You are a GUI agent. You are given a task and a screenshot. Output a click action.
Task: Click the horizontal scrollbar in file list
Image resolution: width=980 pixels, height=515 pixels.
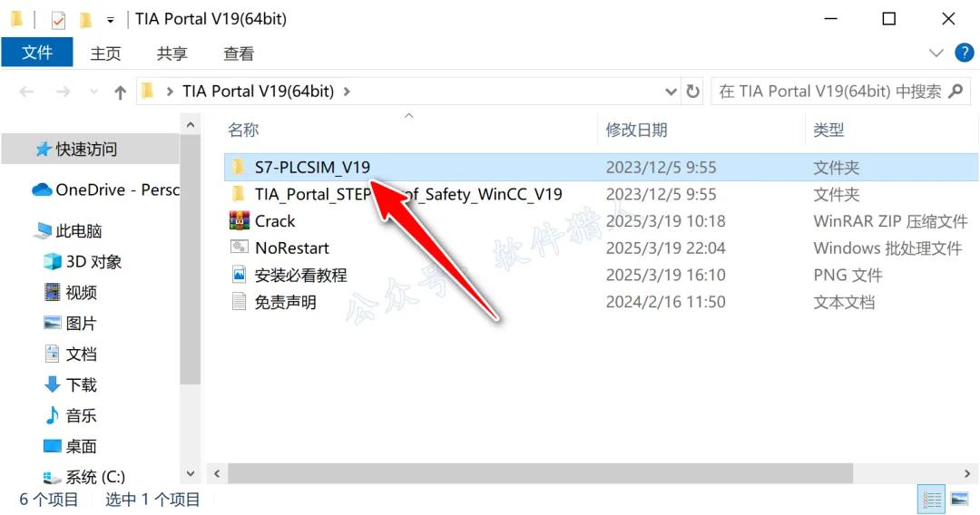[540, 473]
